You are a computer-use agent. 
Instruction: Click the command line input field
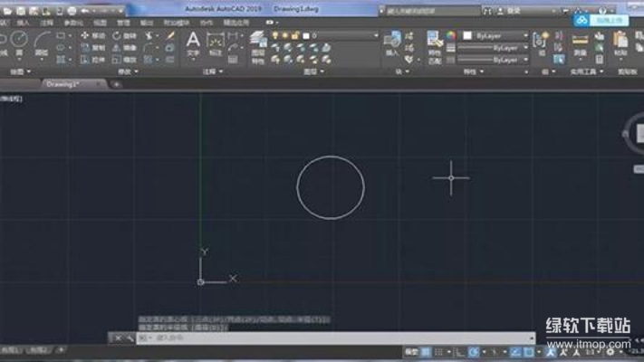tap(335, 338)
